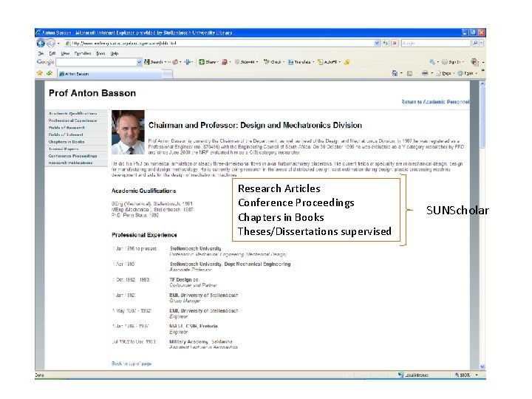Viewport: 532px width, 399px height.
Task: Click the Google toolbar Search button
Action: coord(154,62)
